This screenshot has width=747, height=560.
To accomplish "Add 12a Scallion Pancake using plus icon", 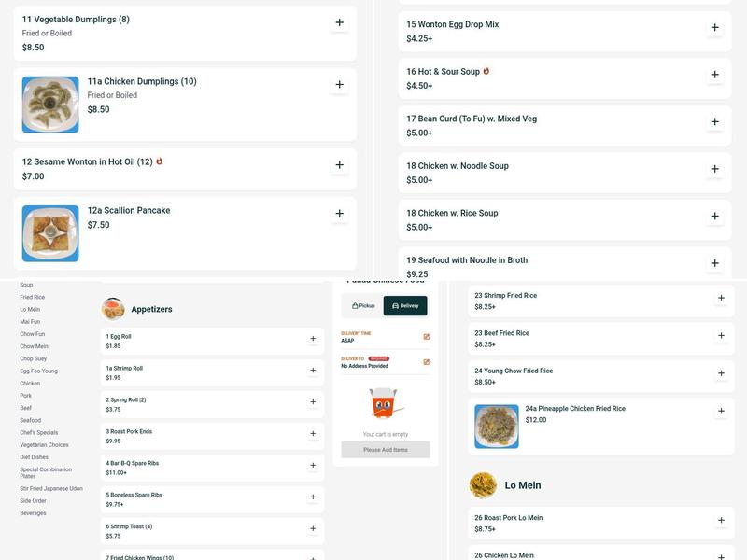I will tap(339, 214).
